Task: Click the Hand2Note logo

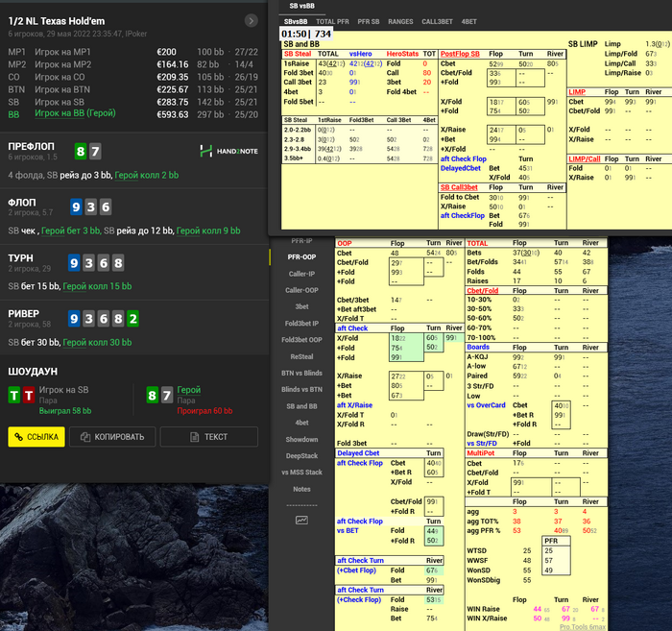Action: 228,151
